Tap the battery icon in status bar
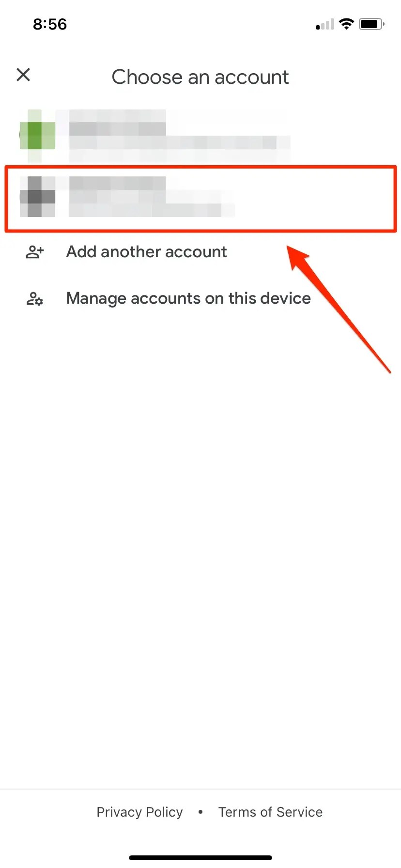 pyautogui.click(x=372, y=24)
